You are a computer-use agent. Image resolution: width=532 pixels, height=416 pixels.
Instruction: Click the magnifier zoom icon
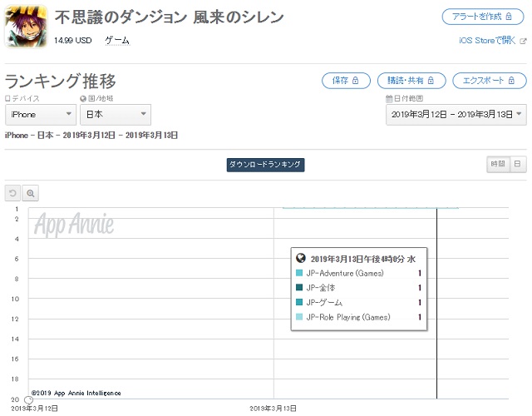point(30,193)
